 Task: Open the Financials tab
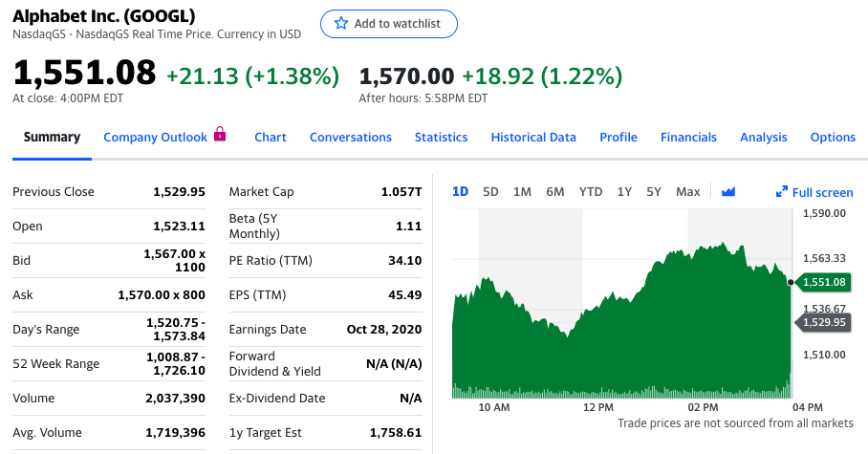[688, 138]
